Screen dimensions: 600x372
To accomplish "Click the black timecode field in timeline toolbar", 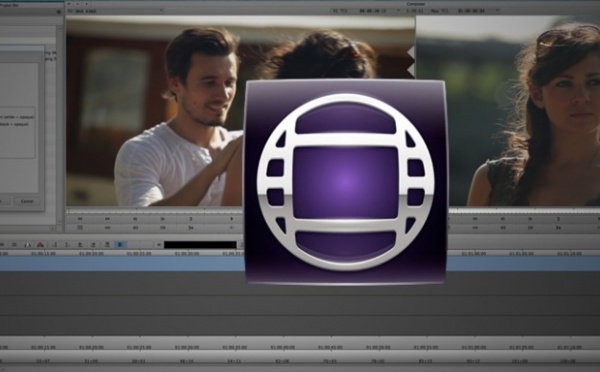I will click(x=201, y=245).
